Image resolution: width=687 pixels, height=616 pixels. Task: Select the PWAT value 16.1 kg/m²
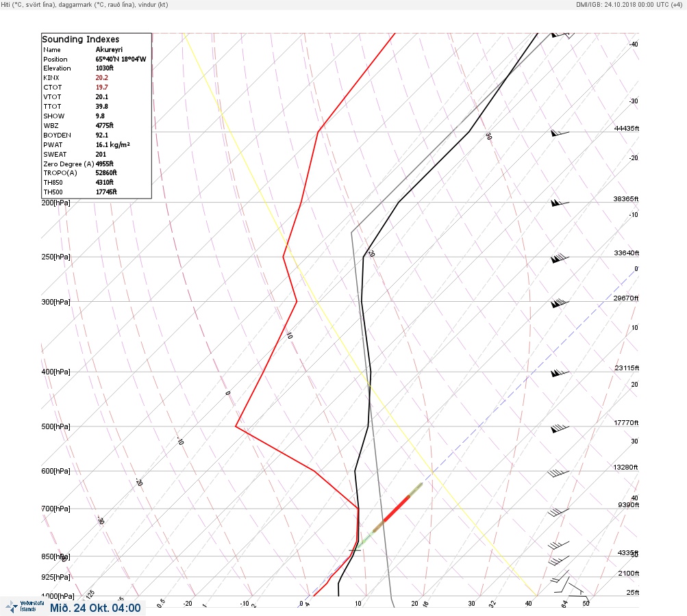112,144
